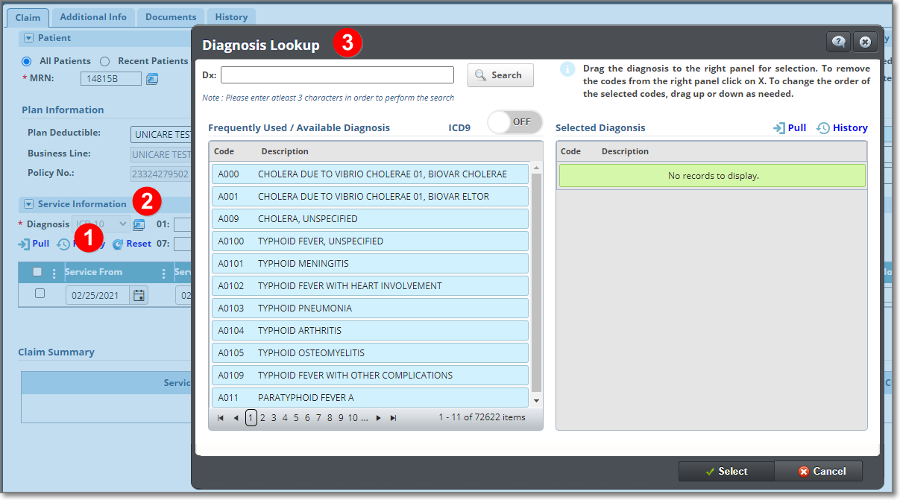This screenshot has width=900, height=500.
Task: Check the 02/25/2021 service row checkbox
Action: pos(40,294)
